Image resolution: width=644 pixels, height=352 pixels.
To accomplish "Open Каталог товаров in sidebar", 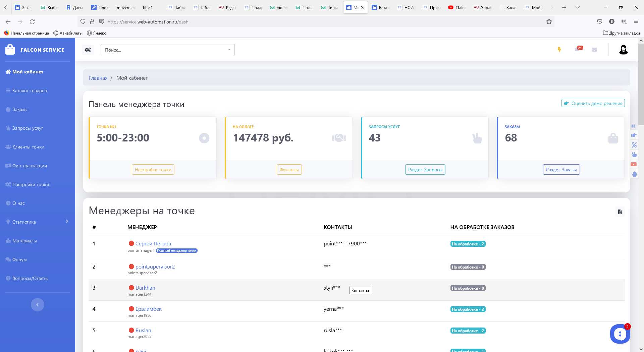I will 30,91.
